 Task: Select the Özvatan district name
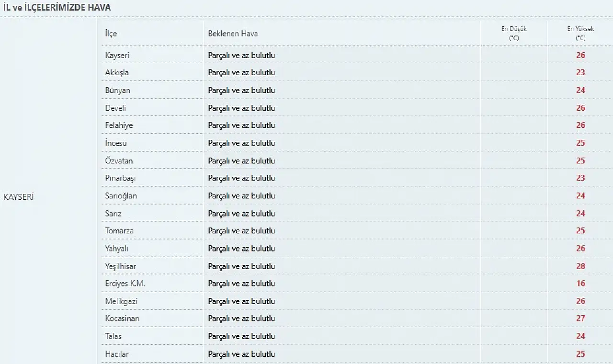tap(119, 161)
